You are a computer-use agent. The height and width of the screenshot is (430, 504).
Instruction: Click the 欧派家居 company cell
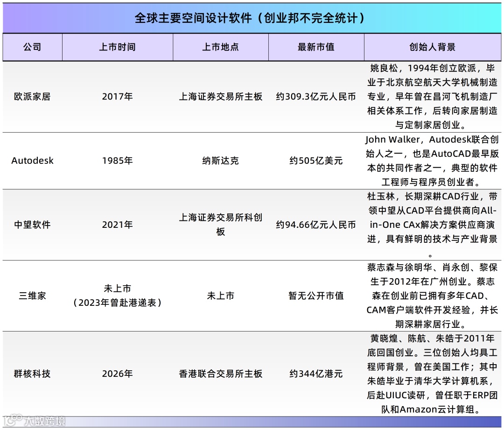[32, 97]
